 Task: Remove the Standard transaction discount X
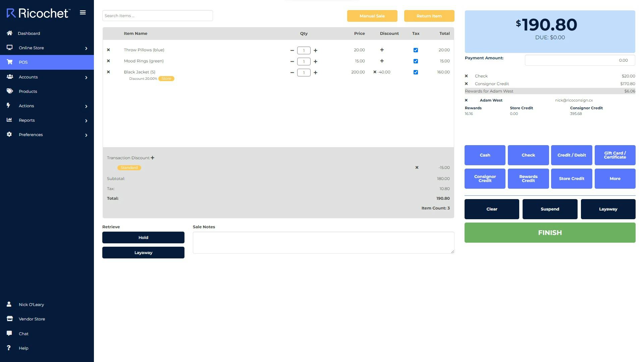[x=417, y=168]
